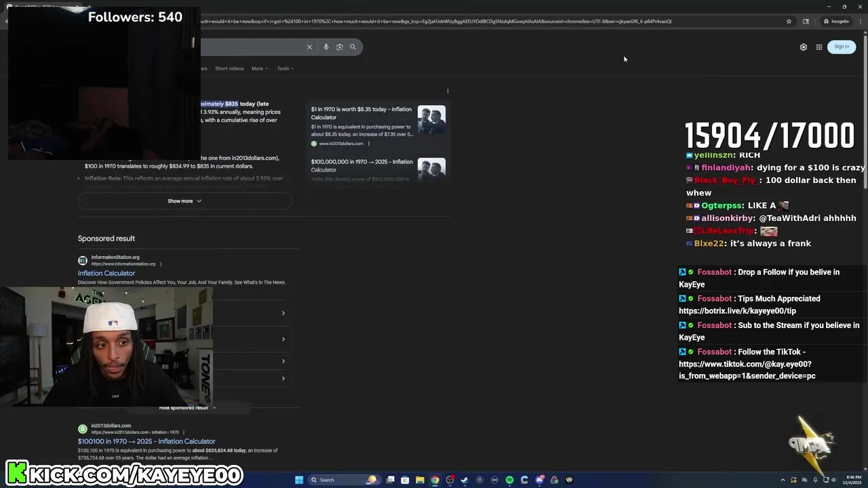Viewport: 868px width, 488px height.
Task: Show hidden system tray icons
Action: point(783,480)
